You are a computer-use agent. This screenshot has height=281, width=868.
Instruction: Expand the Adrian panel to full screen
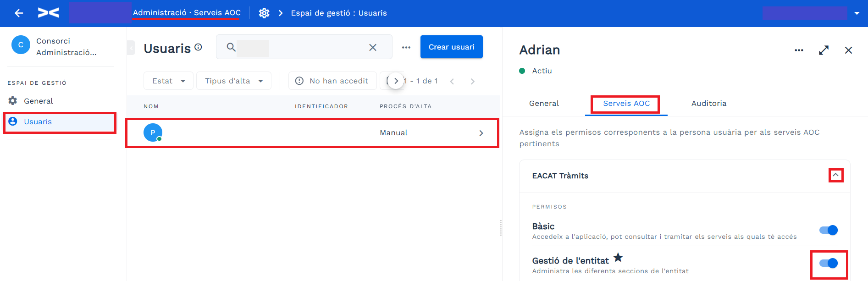pos(824,50)
